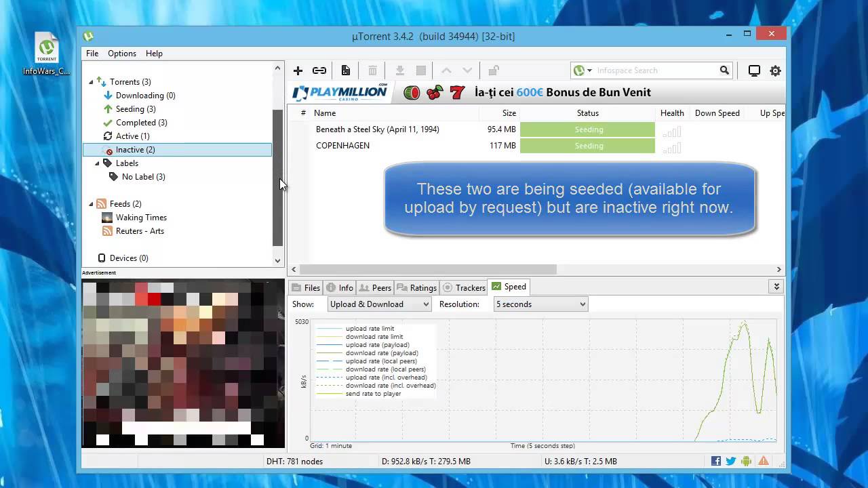The height and width of the screenshot is (488, 868).
Task: Click the Start Torrent download icon
Action: coord(400,70)
